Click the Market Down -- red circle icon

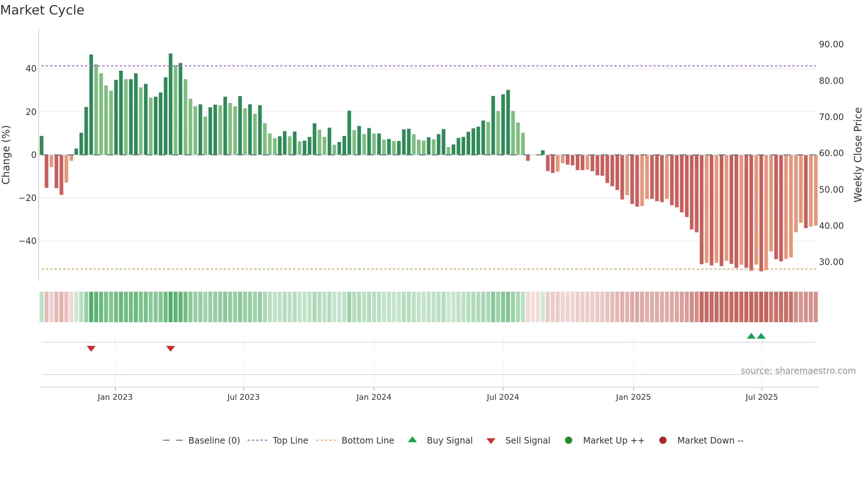tap(663, 440)
